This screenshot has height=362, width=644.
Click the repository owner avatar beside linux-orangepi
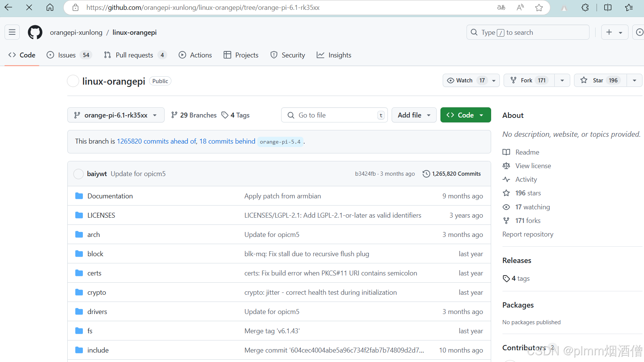pos(73,81)
